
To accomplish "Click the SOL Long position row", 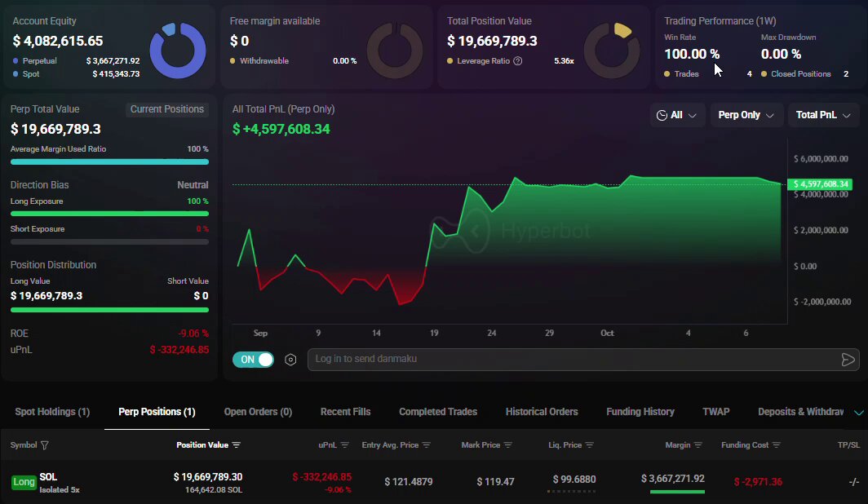I will pos(434,483).
